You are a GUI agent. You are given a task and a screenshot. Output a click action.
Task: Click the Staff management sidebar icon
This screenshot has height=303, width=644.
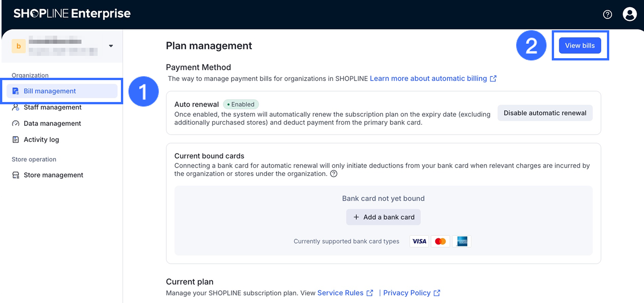pos(15,107)
